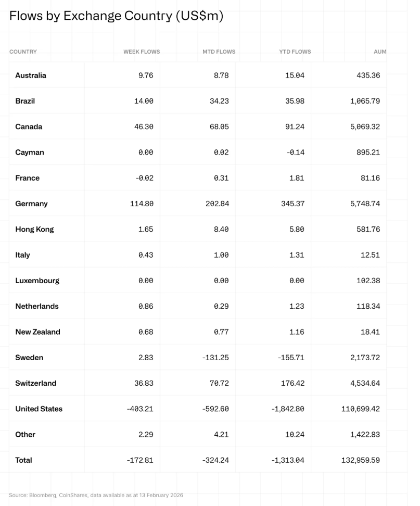Select the Germany row label
The width and height of the screenshot is (420, 506).
coord(31,204)
